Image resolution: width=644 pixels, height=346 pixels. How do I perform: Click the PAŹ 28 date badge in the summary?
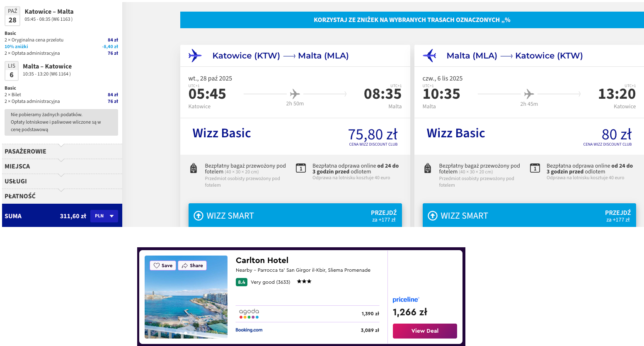click(12, 16)
